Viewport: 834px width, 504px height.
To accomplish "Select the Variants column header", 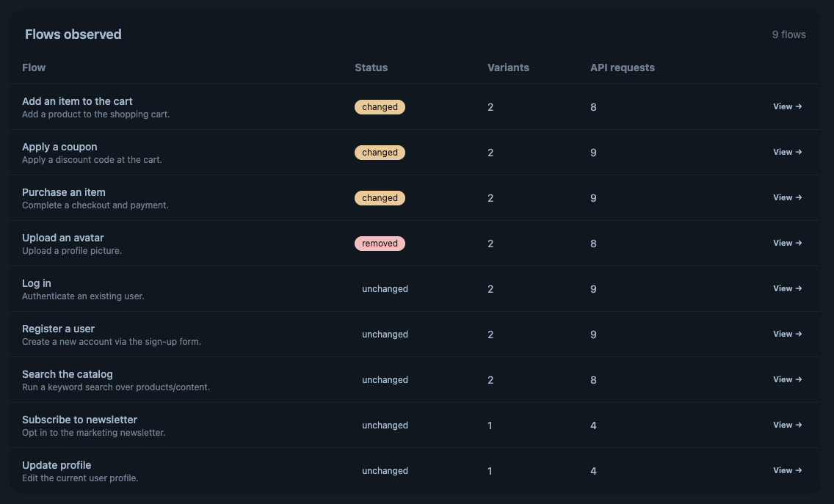I will [x=508, y=67].
